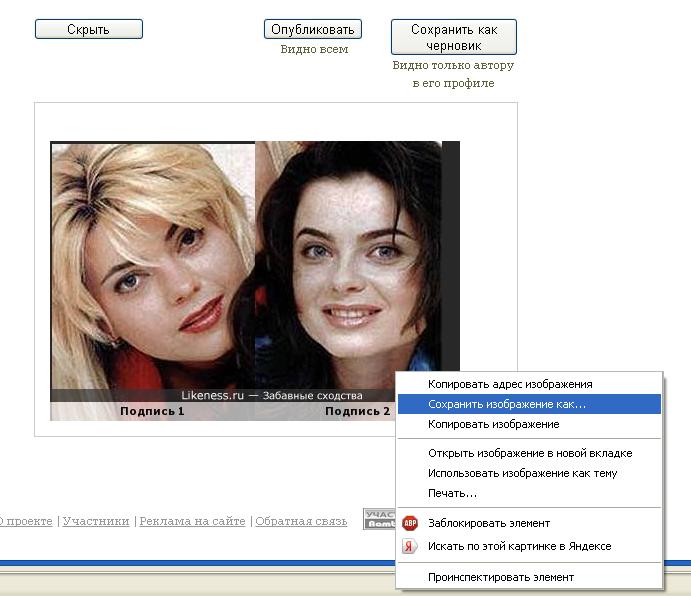Open image via 'Открыть изображение в новой вкладке'
This screenshot has height=596, width=691.
(530, 453)
